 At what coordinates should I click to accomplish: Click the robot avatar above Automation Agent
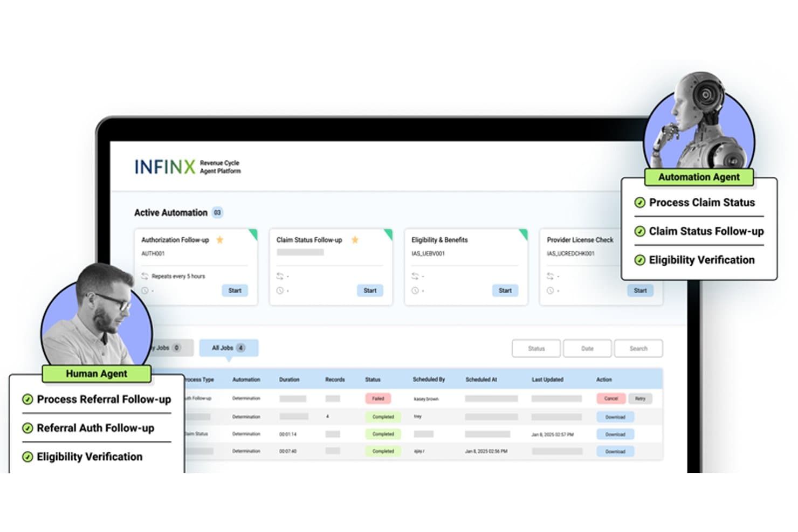click(x=699, y=121)
